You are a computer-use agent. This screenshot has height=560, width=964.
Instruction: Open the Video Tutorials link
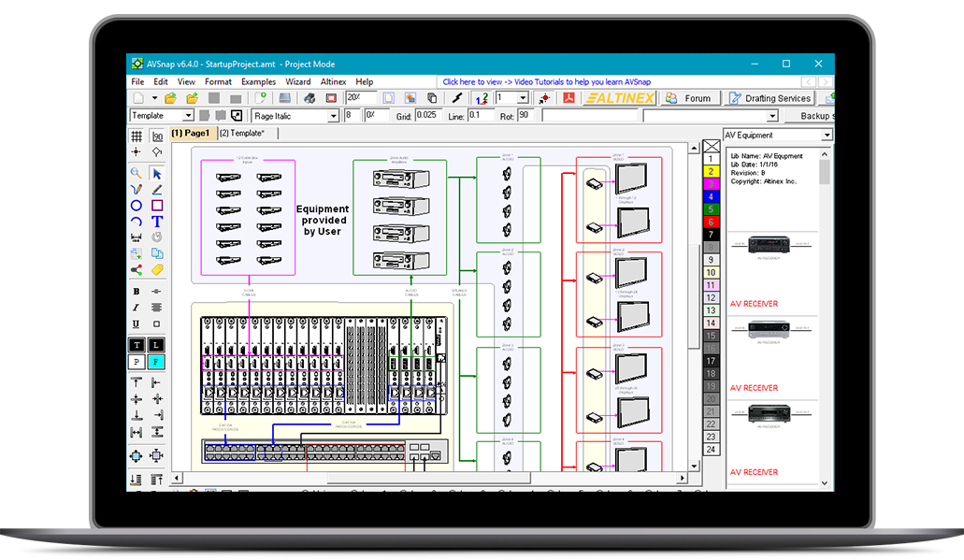pyautogui.click(x=547, y=81)
